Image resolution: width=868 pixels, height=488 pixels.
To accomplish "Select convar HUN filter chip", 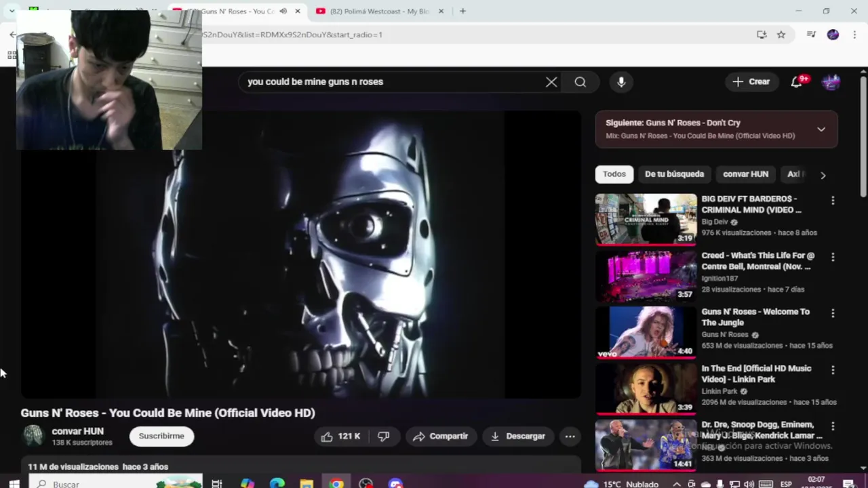I will [x=745, y=174].
